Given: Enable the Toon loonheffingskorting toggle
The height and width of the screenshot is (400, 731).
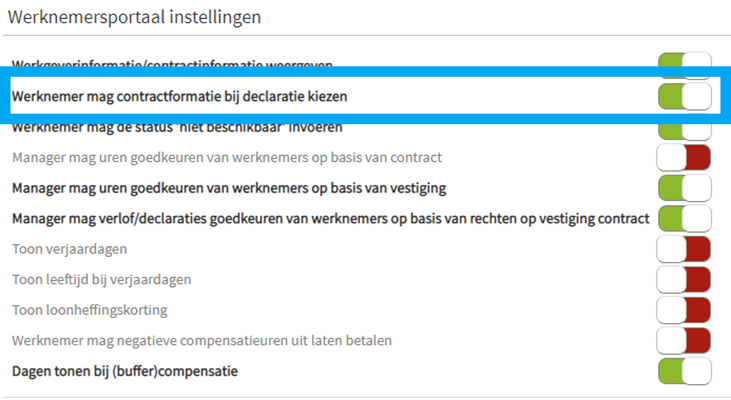Looking at the screenshot, I should pos(683,310).
